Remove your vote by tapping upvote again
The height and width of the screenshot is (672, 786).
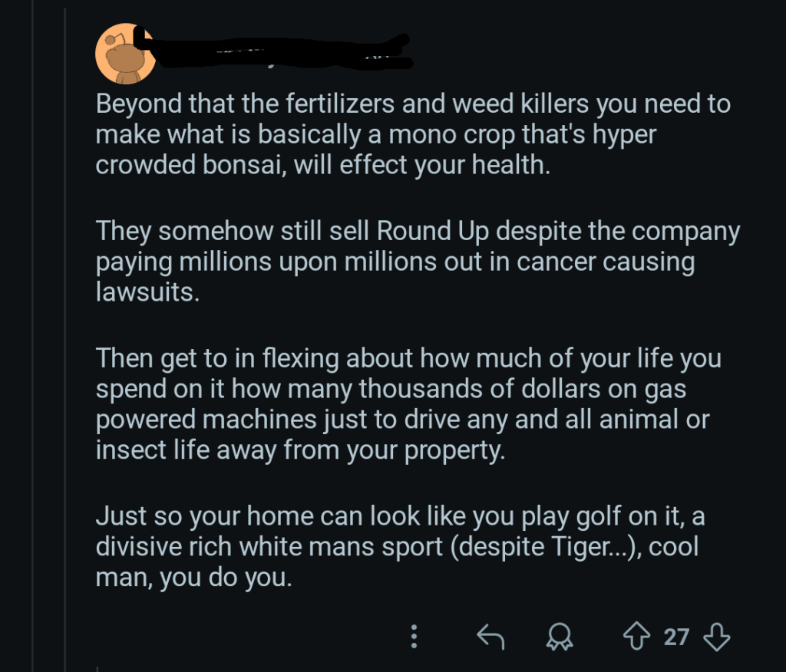[636, 636]
